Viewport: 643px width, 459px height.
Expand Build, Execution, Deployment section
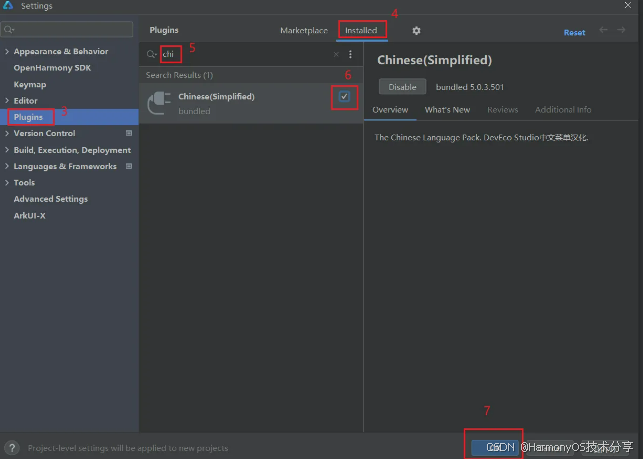[7, 150]
